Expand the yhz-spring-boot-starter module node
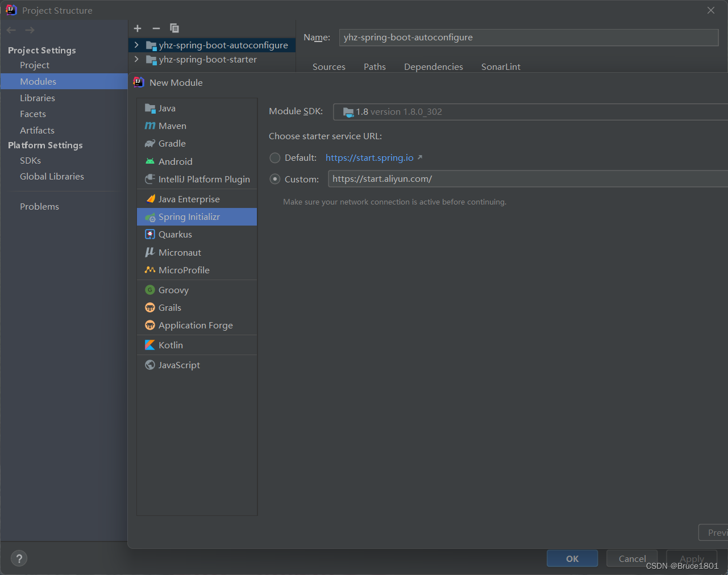728x575 pixels. tap(136, 59)
